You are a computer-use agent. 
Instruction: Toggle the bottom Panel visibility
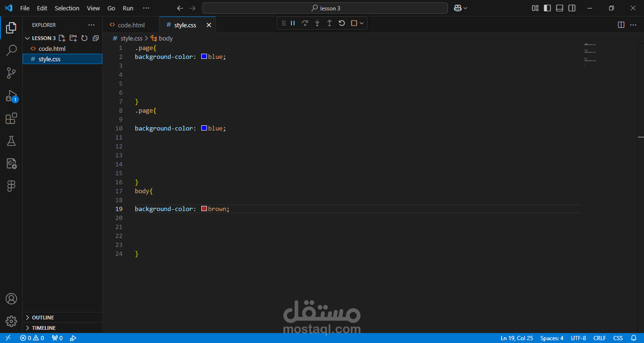[560, 8]
